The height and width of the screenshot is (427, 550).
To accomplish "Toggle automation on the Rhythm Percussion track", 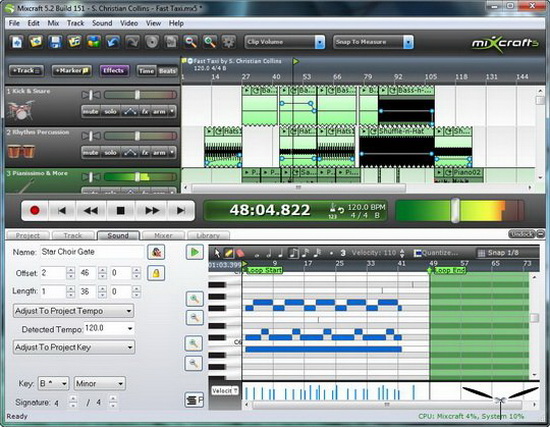I will point(130,153).
